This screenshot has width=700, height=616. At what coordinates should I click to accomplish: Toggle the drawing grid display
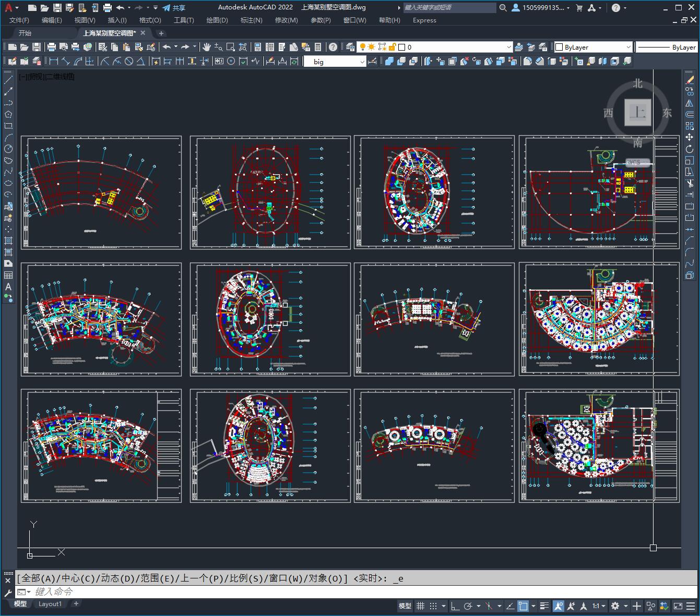click(x=420, y=606)
